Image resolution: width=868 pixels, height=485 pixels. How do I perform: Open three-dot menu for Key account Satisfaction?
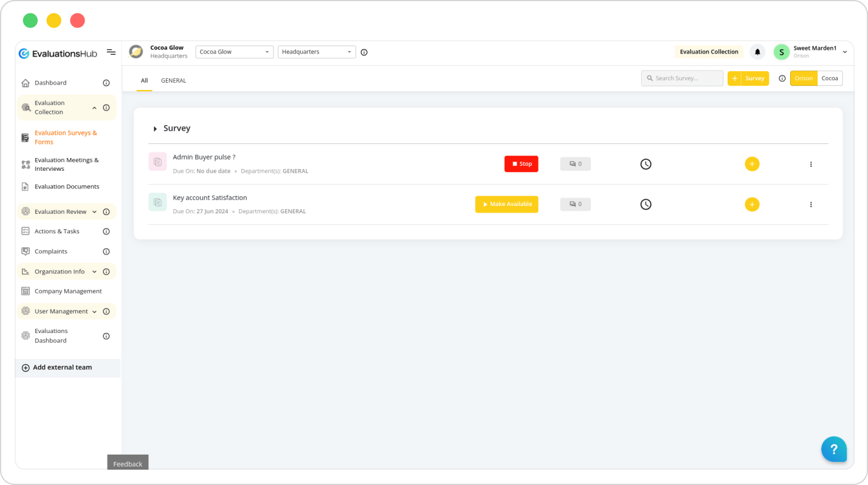(x=811, y=205)
